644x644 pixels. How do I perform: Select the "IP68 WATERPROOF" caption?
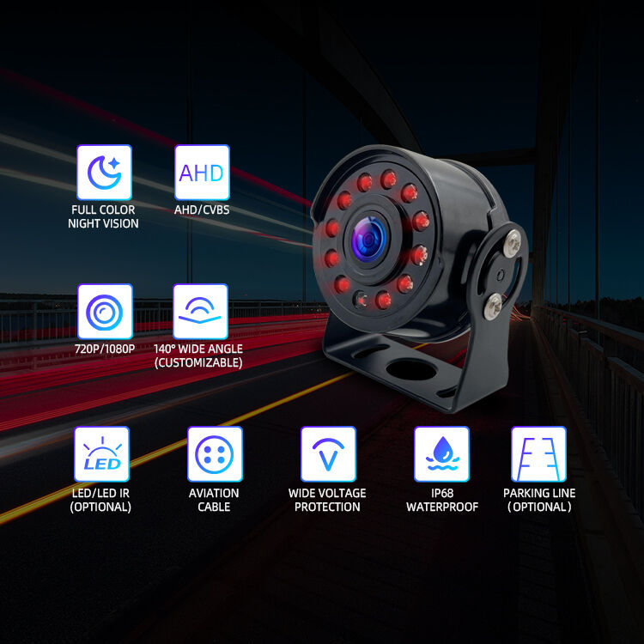coord(440,500)
